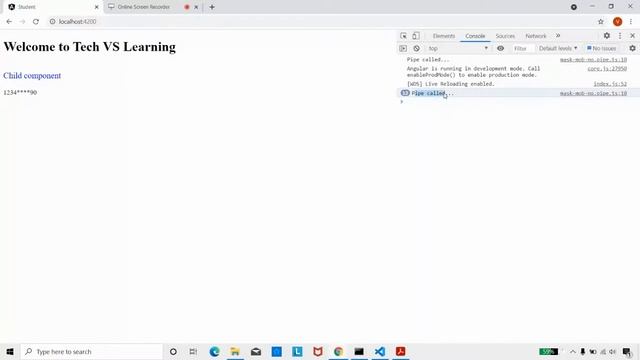The image size is (640, 360).
Task: Toggle the device toolbar icon
Action: (416, 36)
